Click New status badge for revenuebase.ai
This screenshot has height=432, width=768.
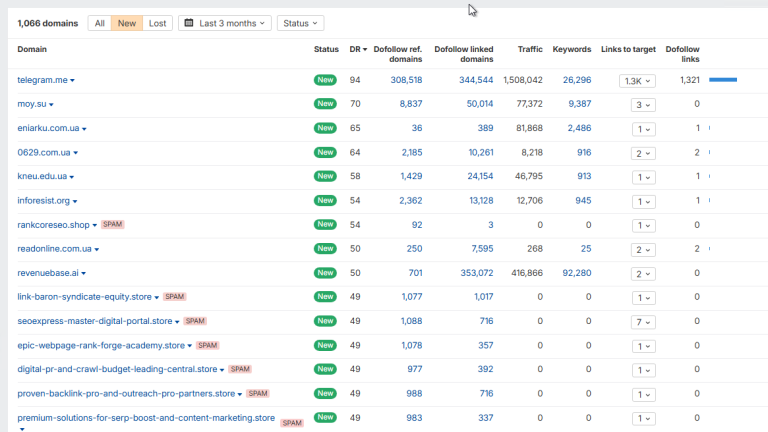[x=325, y=273]
